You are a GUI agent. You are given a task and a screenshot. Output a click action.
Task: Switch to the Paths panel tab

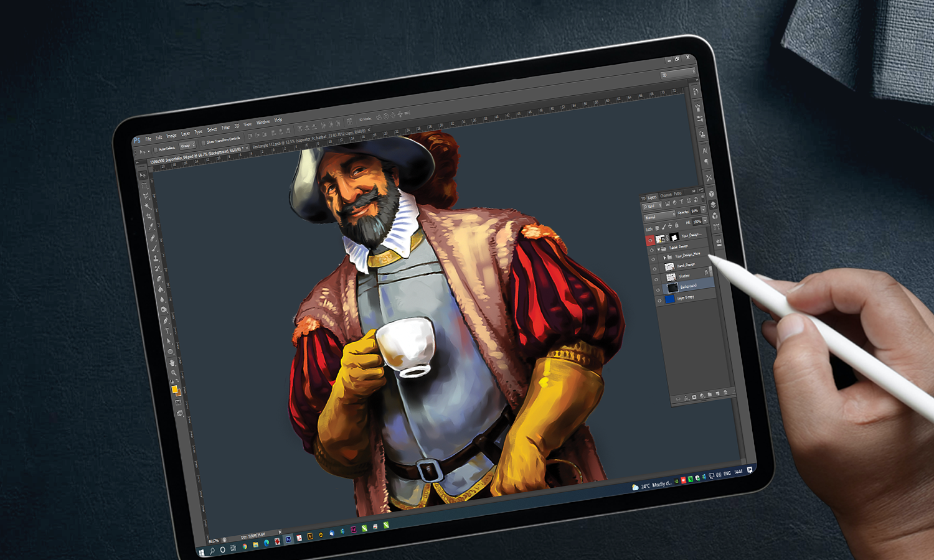[x=677, y=194]
